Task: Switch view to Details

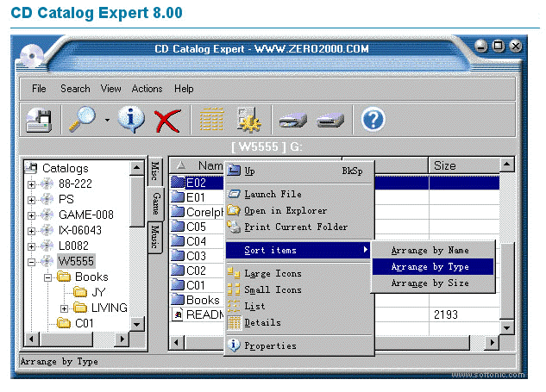Action: pyautogui.click(x=299, y=322)
